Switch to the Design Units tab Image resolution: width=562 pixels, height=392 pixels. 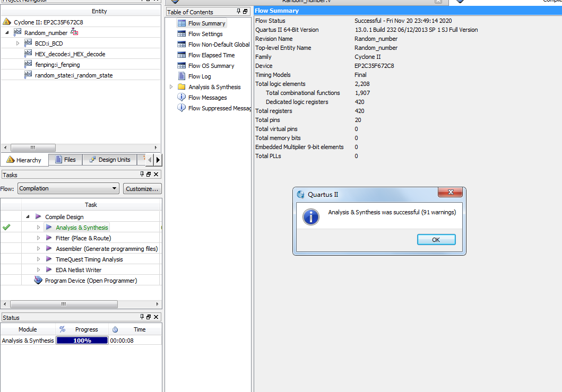(x=110, y=160)
